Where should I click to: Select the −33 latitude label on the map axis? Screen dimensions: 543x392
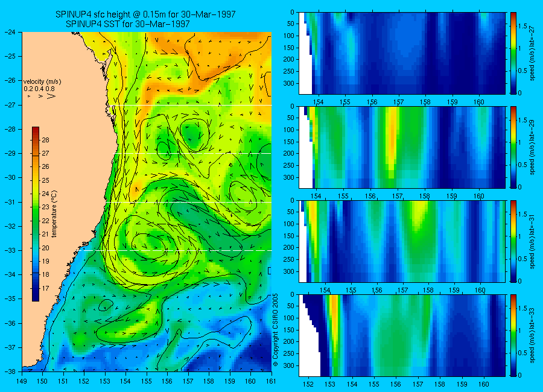coord(10,250)
